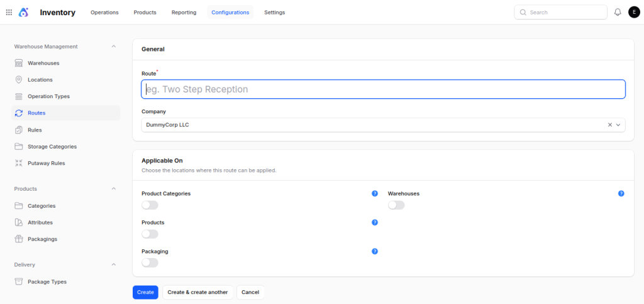The width and height of the screenshot is (644, 304).
Task: Open the apps grid launcher icon
Action: (x=9, y=13)
